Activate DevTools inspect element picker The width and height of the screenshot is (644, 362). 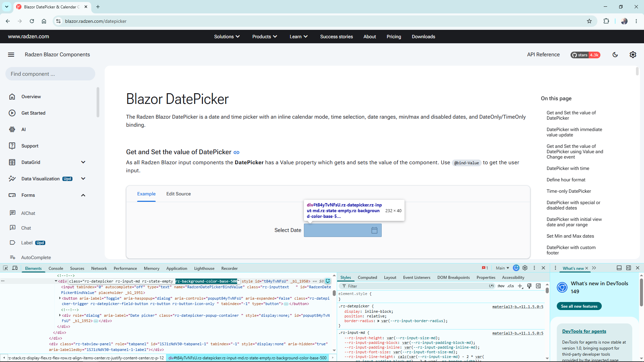point(5,268)
